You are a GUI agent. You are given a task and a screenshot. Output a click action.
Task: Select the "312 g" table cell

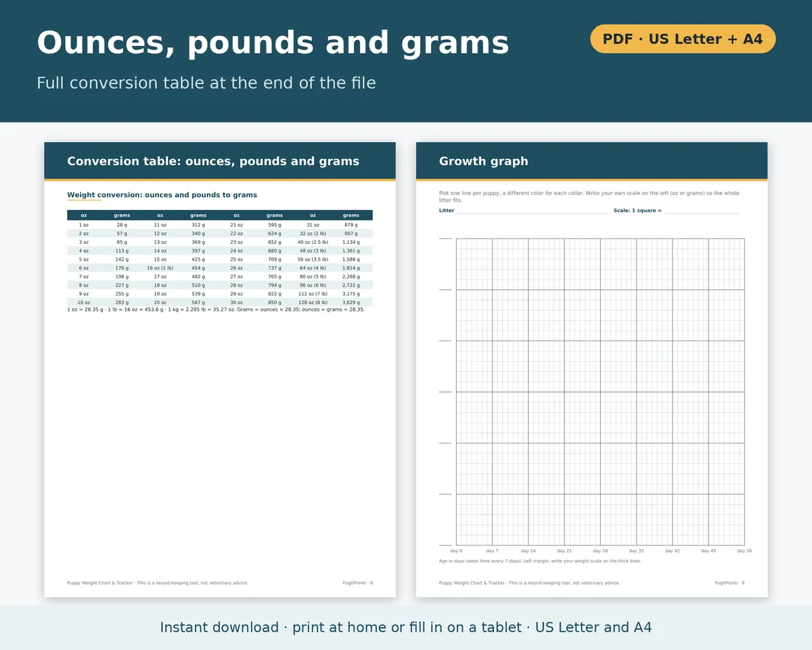(198, 225)
